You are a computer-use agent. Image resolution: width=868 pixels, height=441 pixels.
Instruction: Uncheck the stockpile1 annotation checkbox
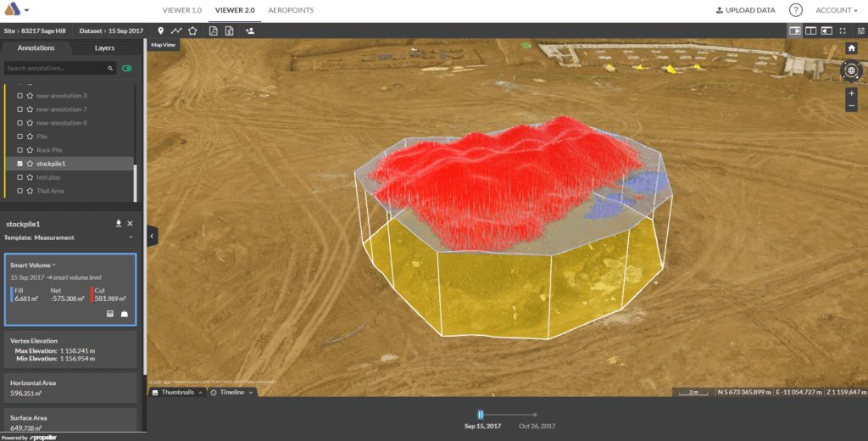[x=19, y=164]
